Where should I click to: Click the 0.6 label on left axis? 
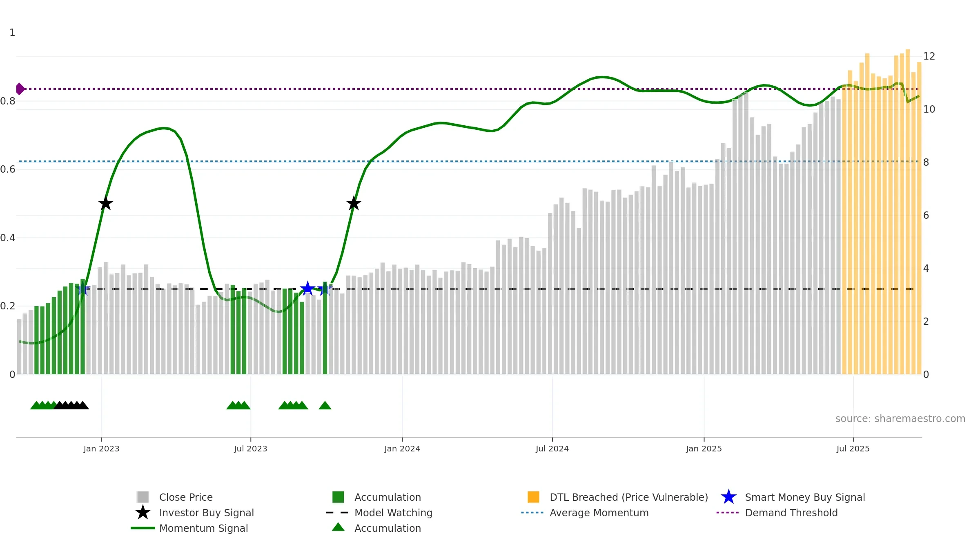8,169
